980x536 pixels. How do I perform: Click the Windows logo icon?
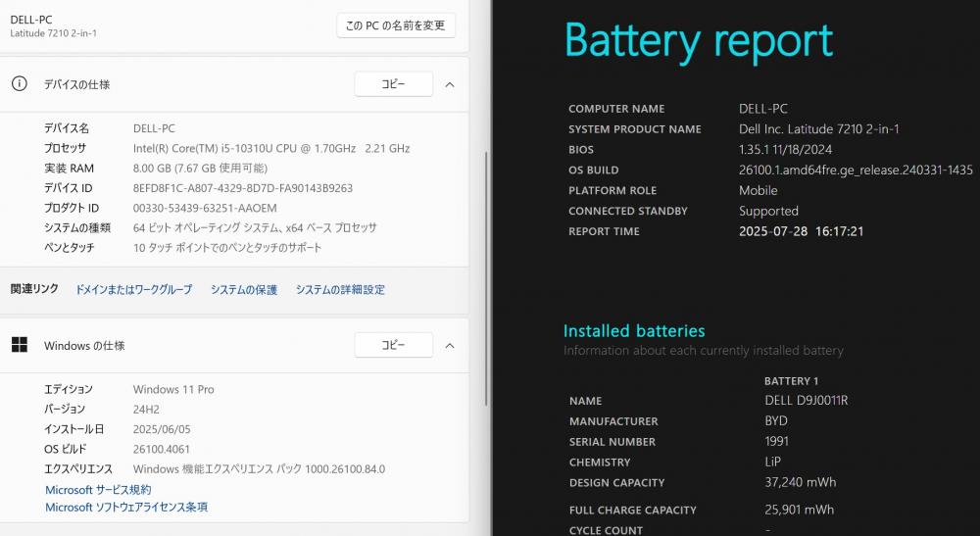[x=20, y=345]
